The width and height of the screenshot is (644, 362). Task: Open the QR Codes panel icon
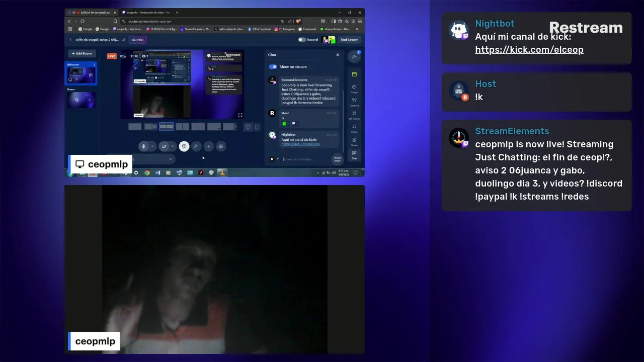coord(354,115)
